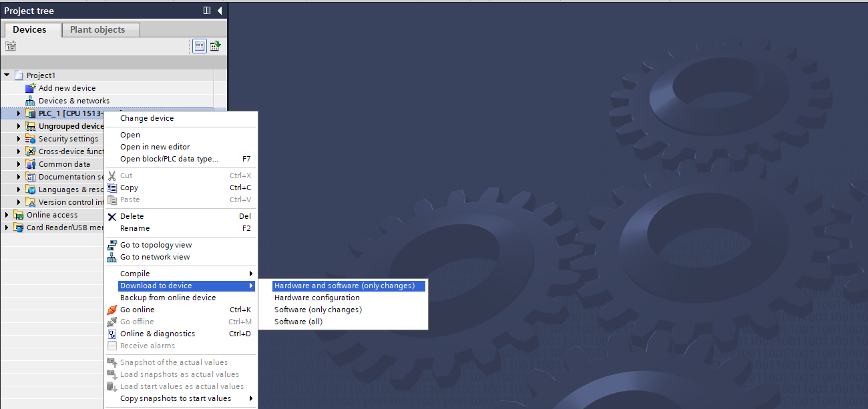Viewport: 868px width, 409px height.
Task: Click the Common data folder icon
Action: [30, 164]
